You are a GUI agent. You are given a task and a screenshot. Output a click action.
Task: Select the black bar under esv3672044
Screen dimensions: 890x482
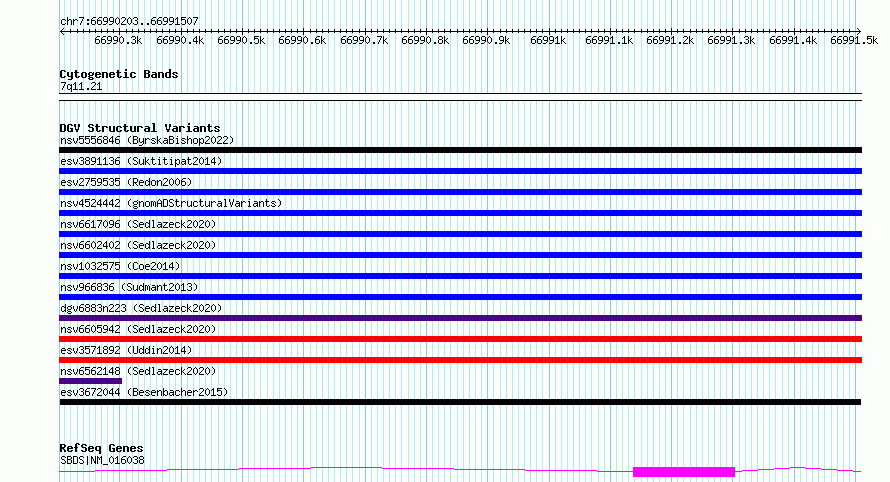(x=460, y=402)
